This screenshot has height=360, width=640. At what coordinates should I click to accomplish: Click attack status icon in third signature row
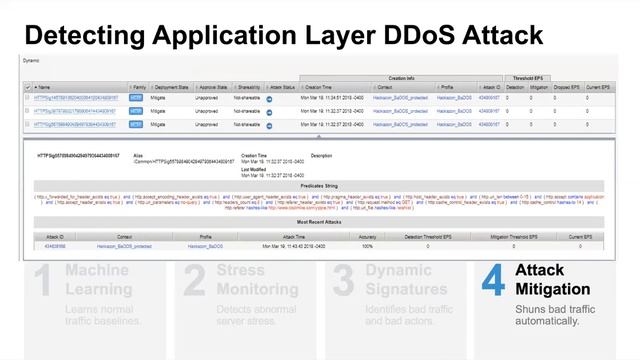tap(269, 126)
